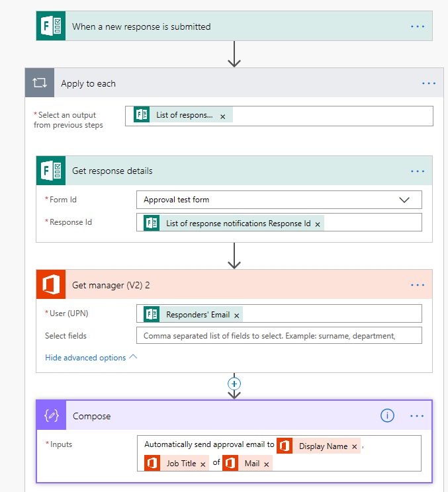Click the Compose step curly braces icon
448x492 pixels.
51,416
